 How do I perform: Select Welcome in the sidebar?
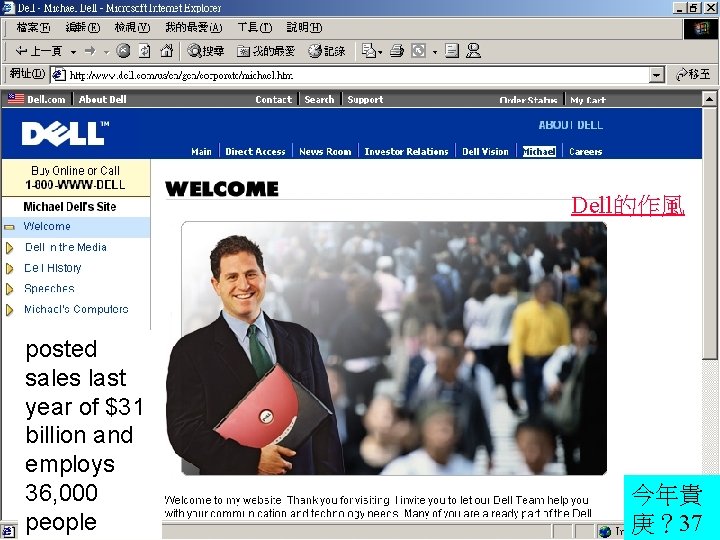47,226
